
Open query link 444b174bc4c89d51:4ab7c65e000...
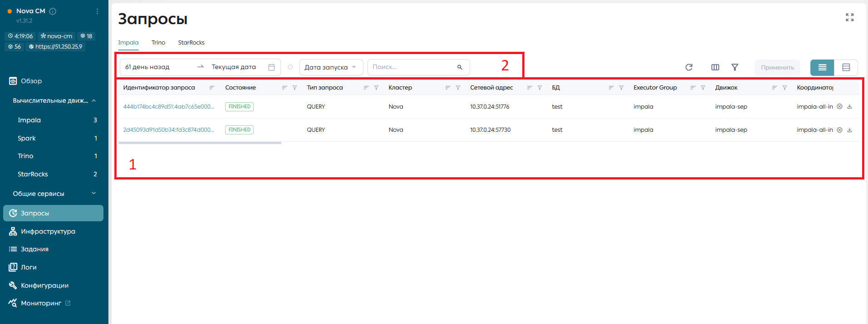click(x=168, y=107)
